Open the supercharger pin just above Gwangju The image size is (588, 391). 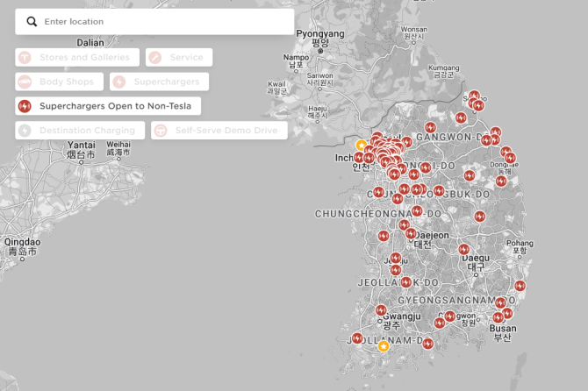381,309
